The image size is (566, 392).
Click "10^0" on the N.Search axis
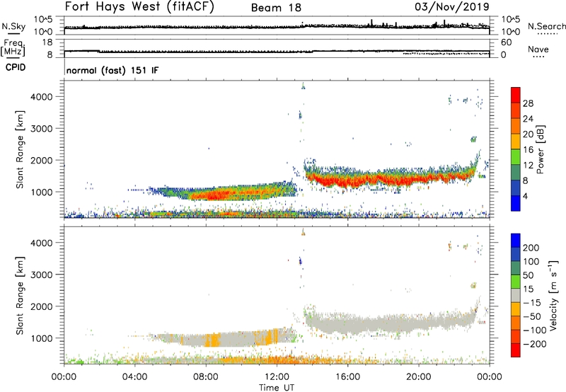click(510, 32)
